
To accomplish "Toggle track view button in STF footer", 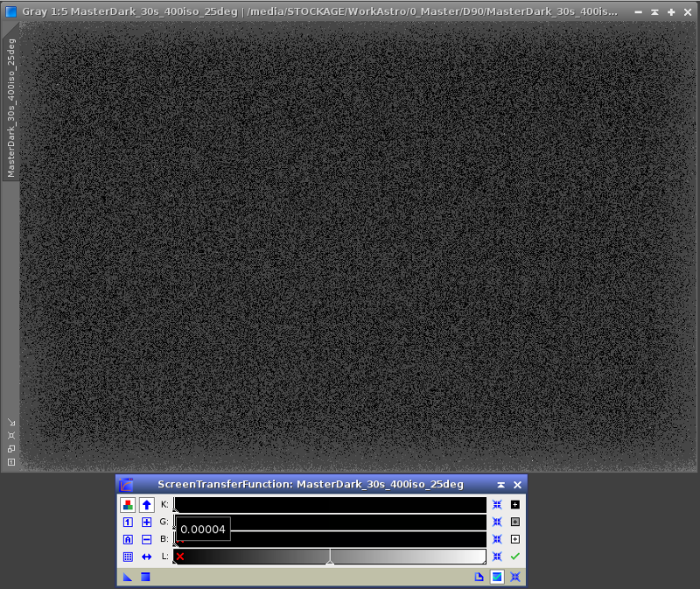I will point(497,577).
